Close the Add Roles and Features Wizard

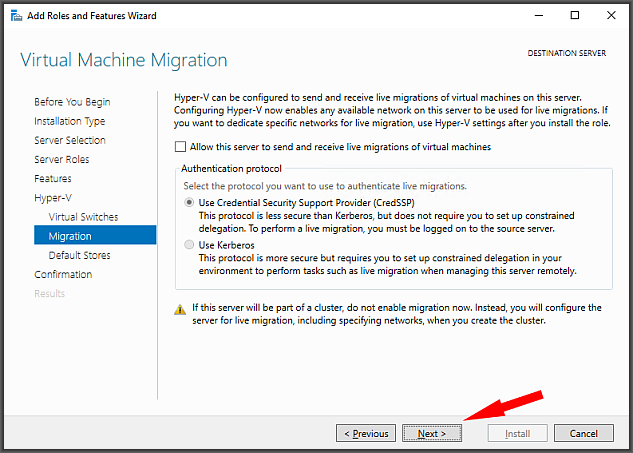611,15
